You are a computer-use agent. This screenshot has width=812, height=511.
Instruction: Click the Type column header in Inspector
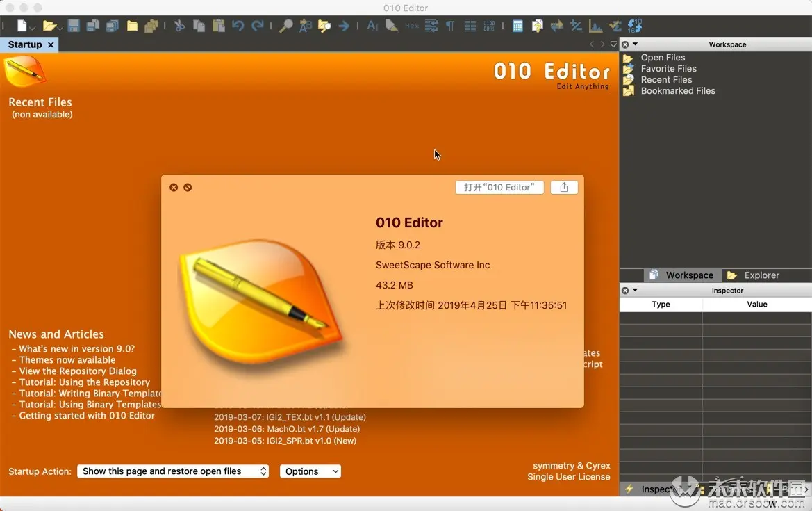(x=661, y=305)
